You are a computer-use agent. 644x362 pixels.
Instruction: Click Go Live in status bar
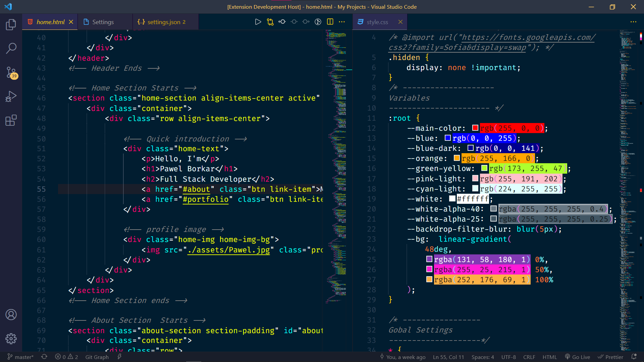(577, 357)
